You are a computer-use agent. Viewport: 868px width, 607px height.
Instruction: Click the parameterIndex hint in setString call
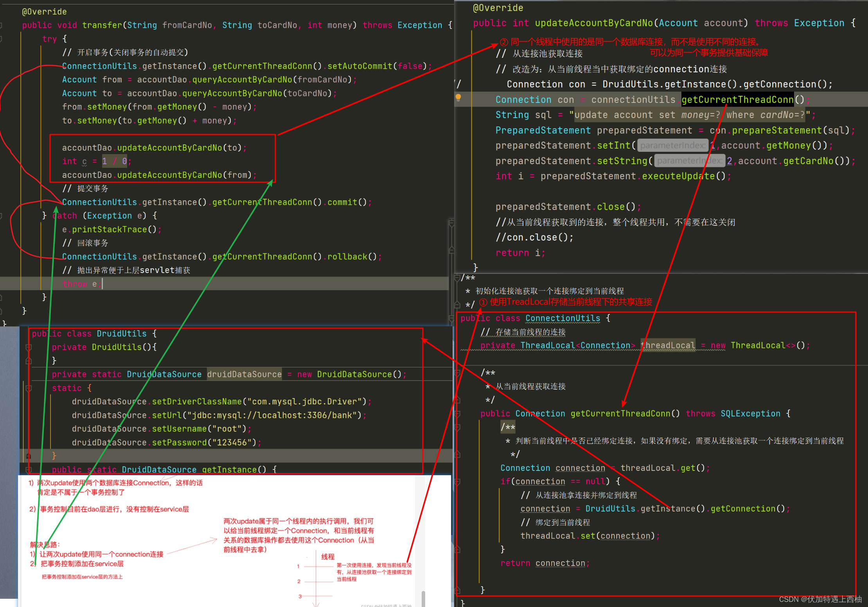point(689,161)
